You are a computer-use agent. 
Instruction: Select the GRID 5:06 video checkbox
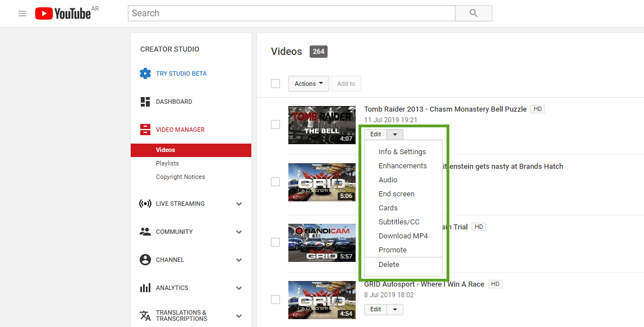pos(275,182)
